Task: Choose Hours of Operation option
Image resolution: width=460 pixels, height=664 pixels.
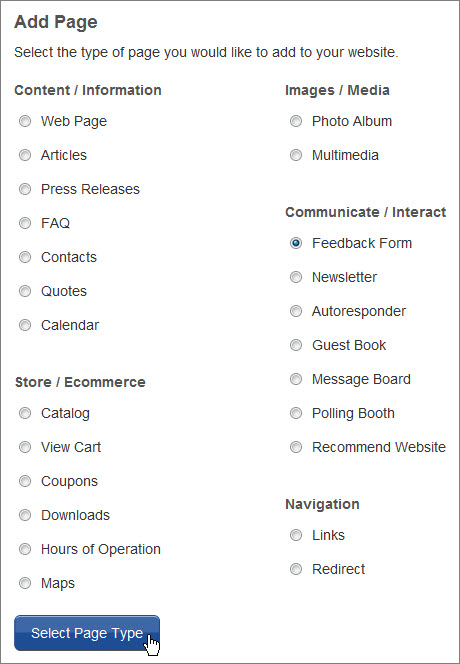Action: (x=25, y=549)
